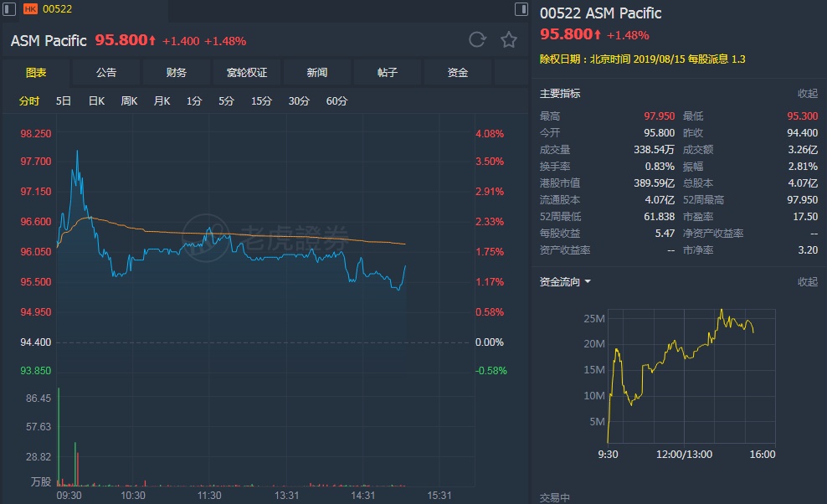Click the 市净率 value 3.20
Image resolution: width=827 pixels, height=504 pixels.
[808, 250]
